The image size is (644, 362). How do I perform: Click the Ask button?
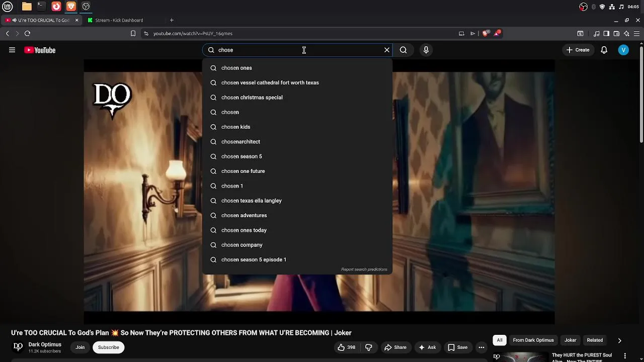point(427,347)
